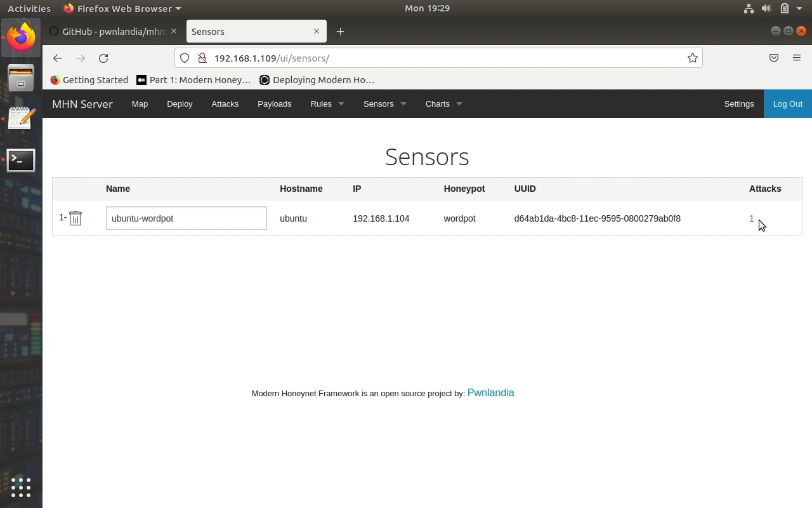The height and width of the screenshot is (508, 812).
Task: Delete the ubuntu-wordpot sensor via trash icon
Action: tap(75, 218)
